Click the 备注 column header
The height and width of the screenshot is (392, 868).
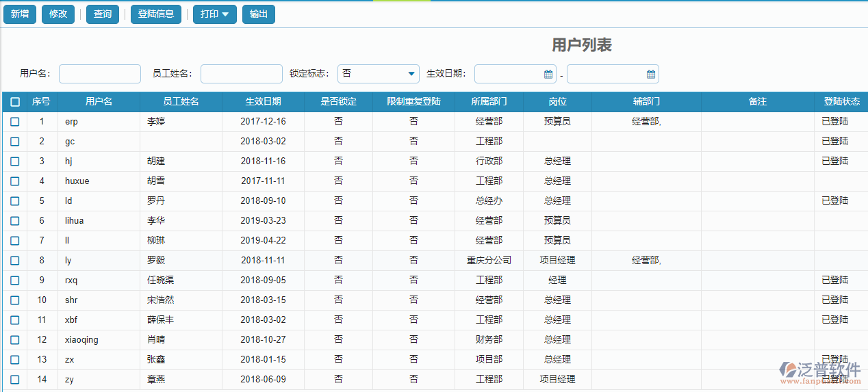(x=758, y=102)
